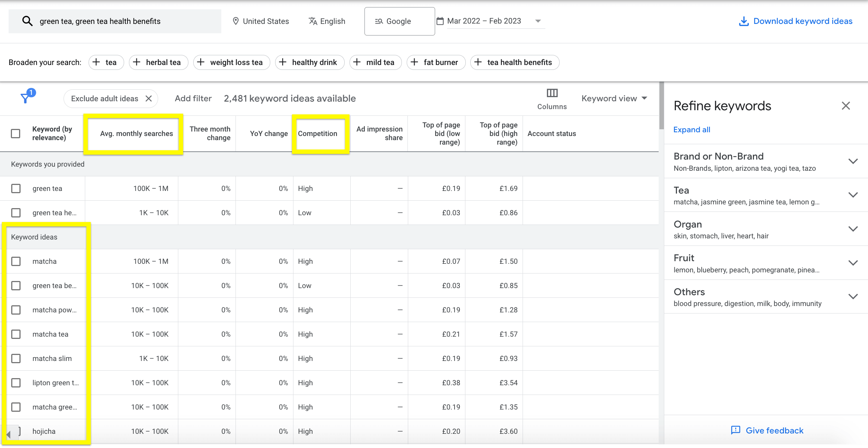Click the Give feedback icon

(x=735, y=430)
